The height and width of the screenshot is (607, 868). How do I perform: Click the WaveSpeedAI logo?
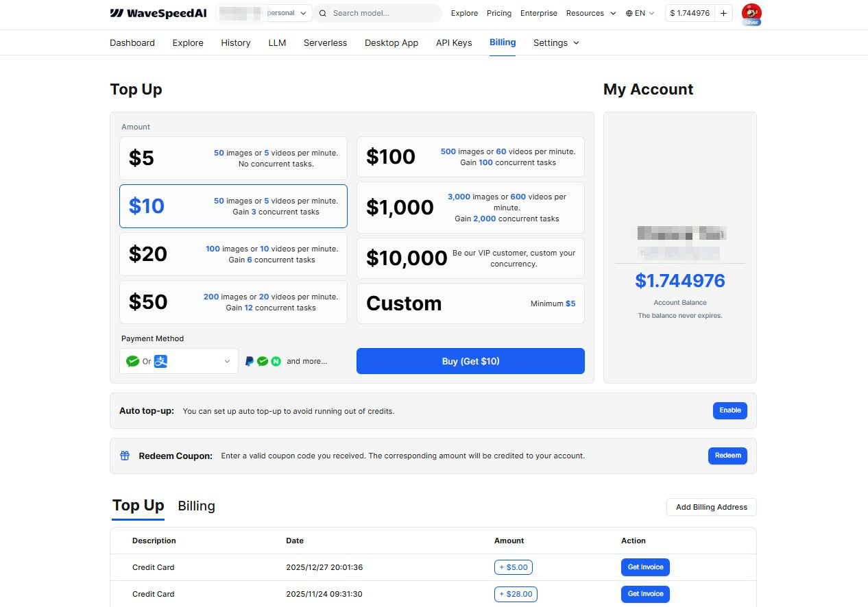pyautogui.click(x=158, y=12)
